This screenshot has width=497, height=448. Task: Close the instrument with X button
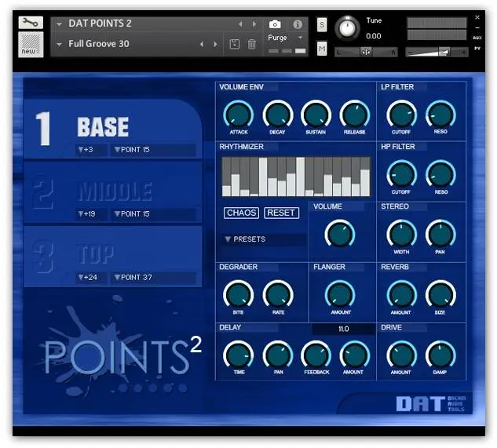(x=477, y=17)
